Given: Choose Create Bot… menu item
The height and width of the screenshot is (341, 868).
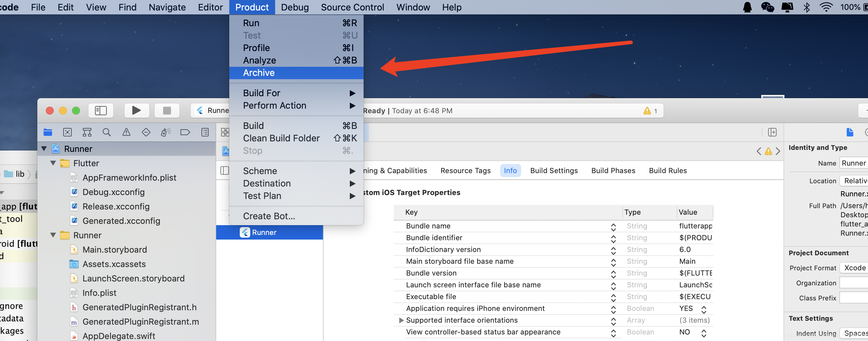Looking at the screenshot, I should [x=296, y=216].
